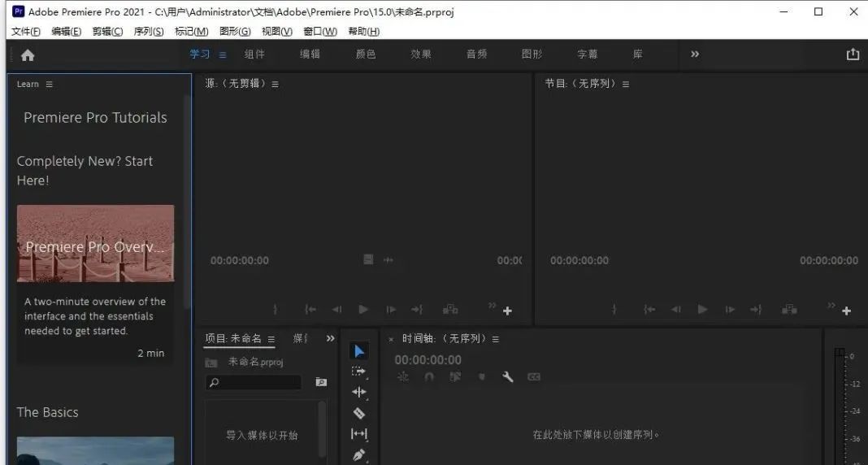This screenshot has height=465, width=868.
Task: Select the Selection tool arrow
Action: pos(359,351)
